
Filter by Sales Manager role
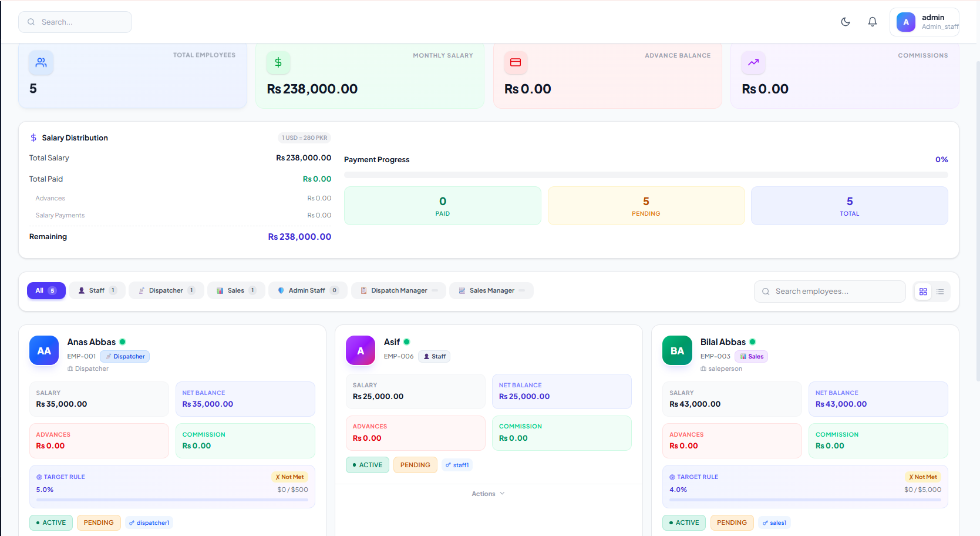click(491, 290)
